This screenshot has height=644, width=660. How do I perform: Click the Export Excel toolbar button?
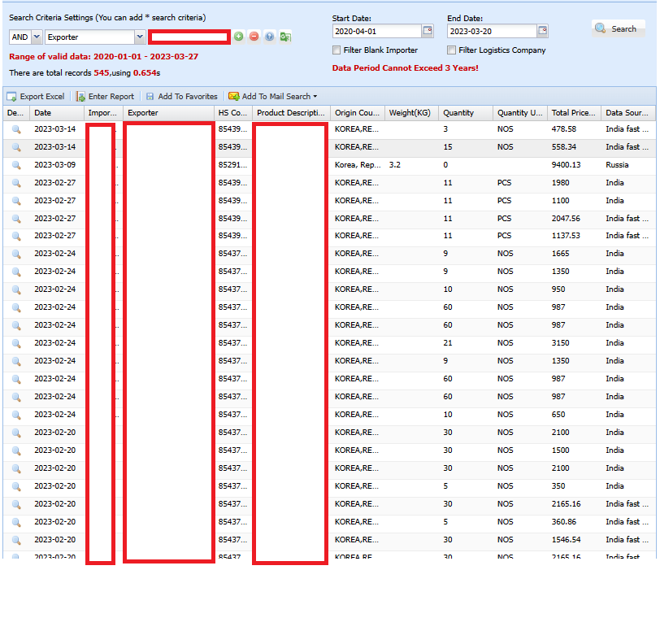click(x=36, y=96)
